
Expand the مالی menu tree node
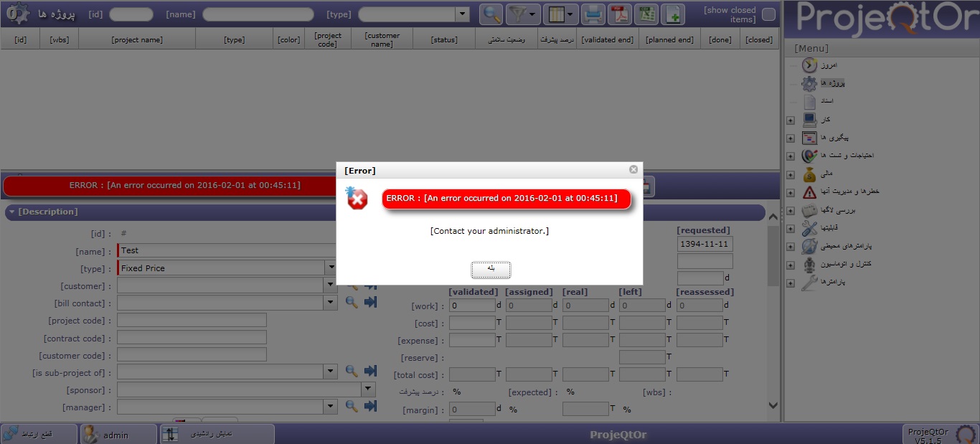pos(791,174)
